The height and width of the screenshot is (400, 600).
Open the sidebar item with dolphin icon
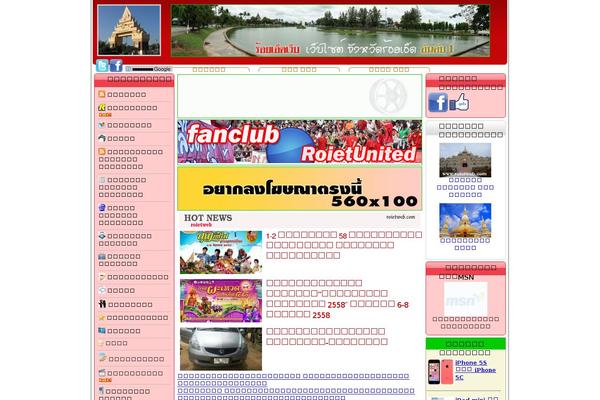coord(117,139)
